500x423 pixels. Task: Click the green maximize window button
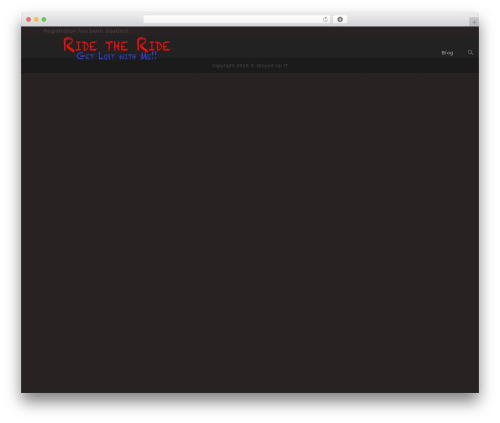(44, 19)
